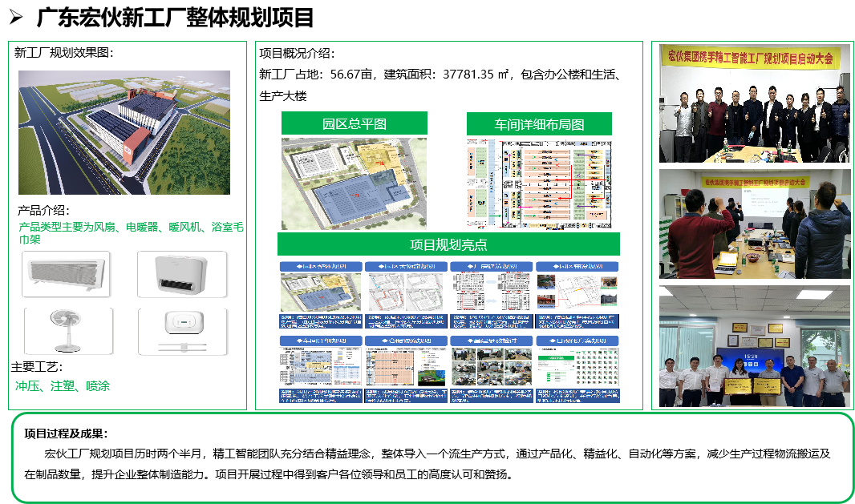Open the blue workshop floor layout thumbnail
Image resolution: width=855 pixels, height=504 pixels.
click(x=321, y=367)
